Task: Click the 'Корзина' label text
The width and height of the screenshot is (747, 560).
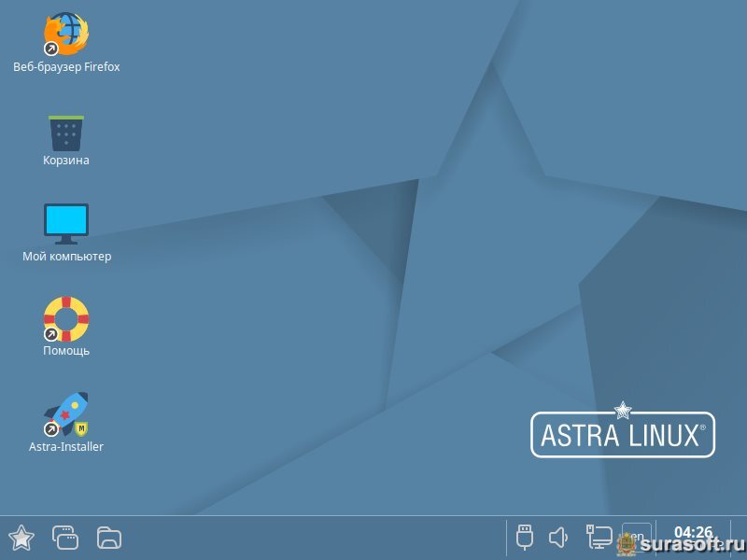Action: pos(65,160)
